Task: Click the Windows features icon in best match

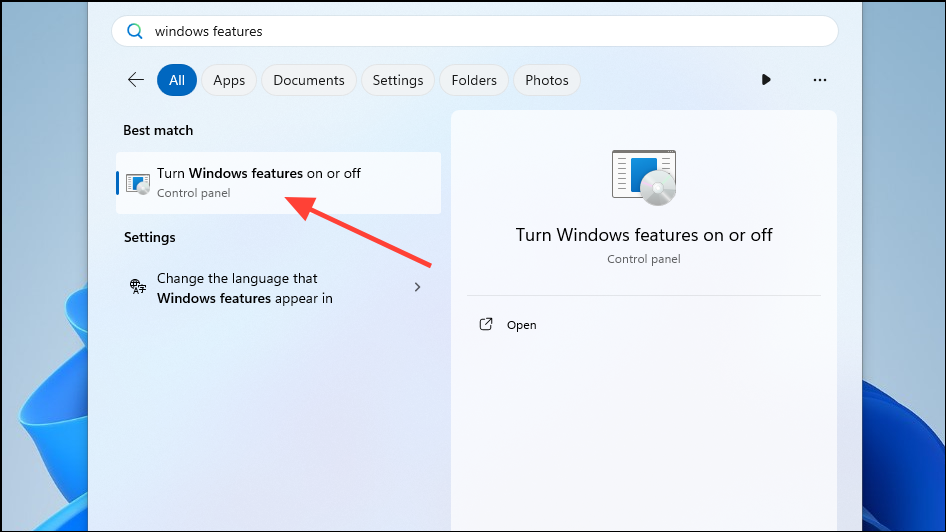Action: 138,183
